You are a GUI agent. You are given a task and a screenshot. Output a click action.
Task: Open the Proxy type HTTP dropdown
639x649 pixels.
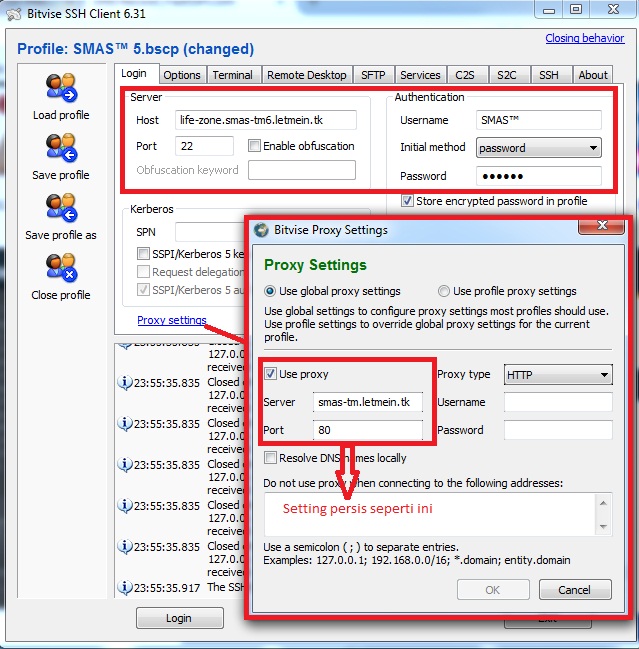tap(558, 375)
